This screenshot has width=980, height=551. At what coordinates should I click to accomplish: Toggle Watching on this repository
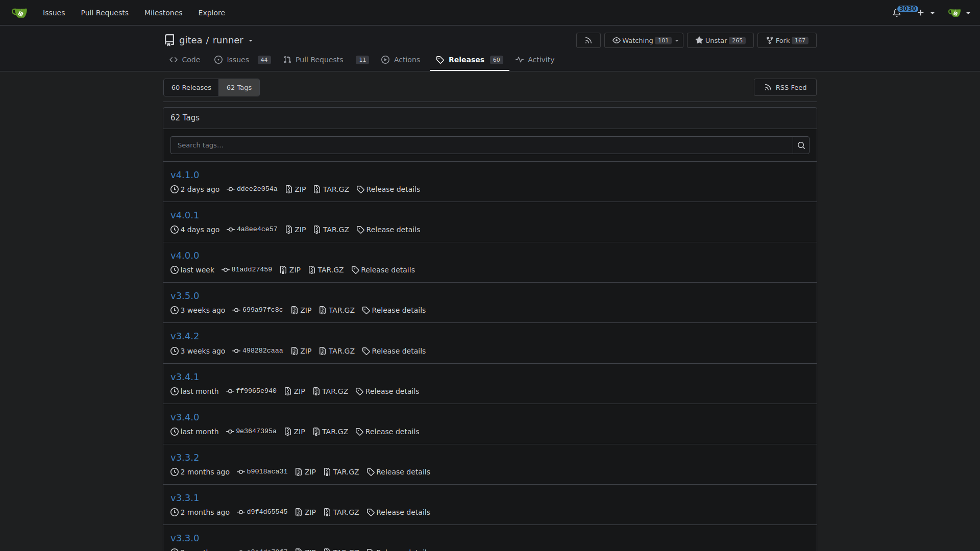pos(633,40)
